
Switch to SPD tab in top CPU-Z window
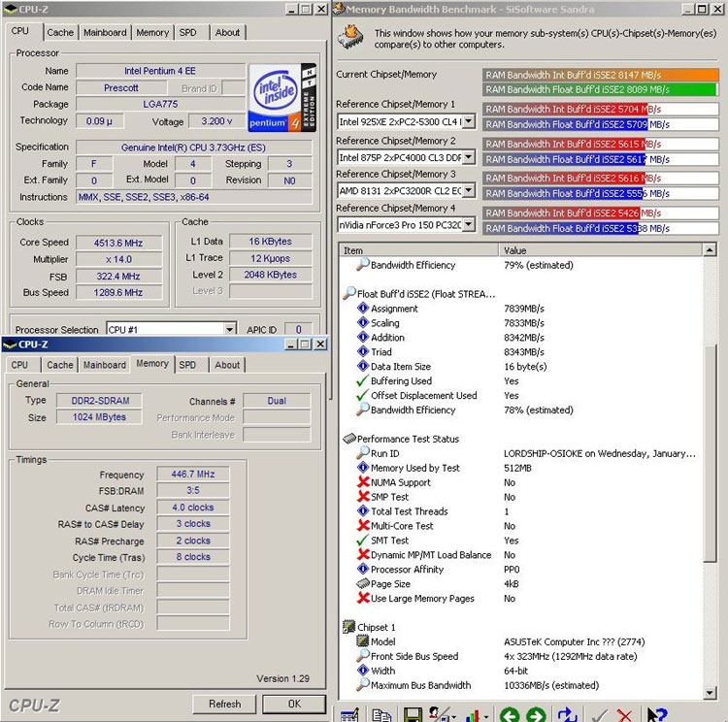187,32
